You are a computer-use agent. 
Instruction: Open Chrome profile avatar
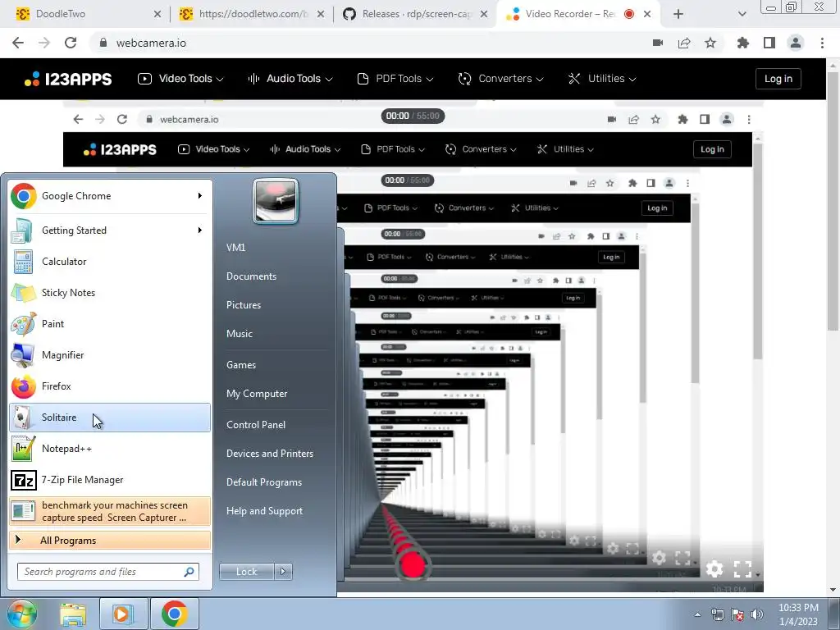[796, 43]
